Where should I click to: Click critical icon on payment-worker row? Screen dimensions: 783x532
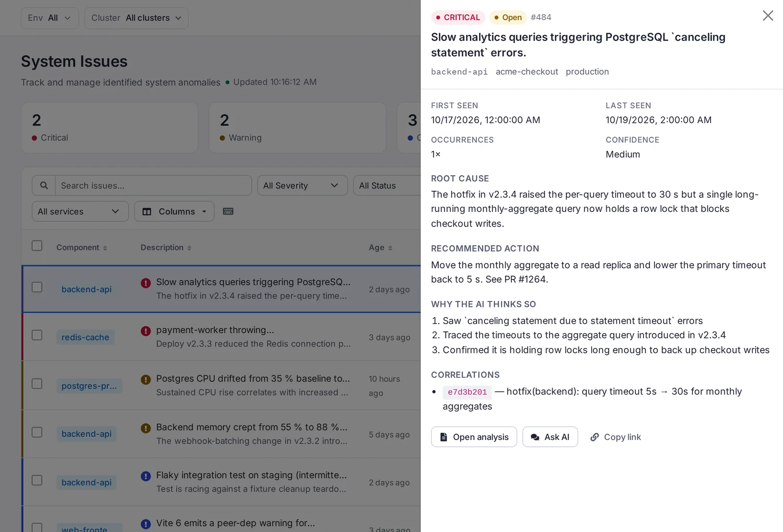pyautogui.click(x=146, y=331)
